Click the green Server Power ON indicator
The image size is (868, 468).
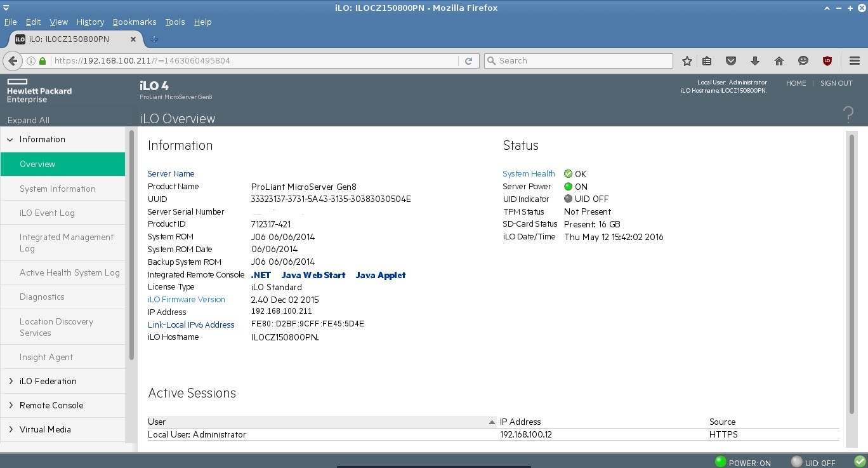pos(568,186)
